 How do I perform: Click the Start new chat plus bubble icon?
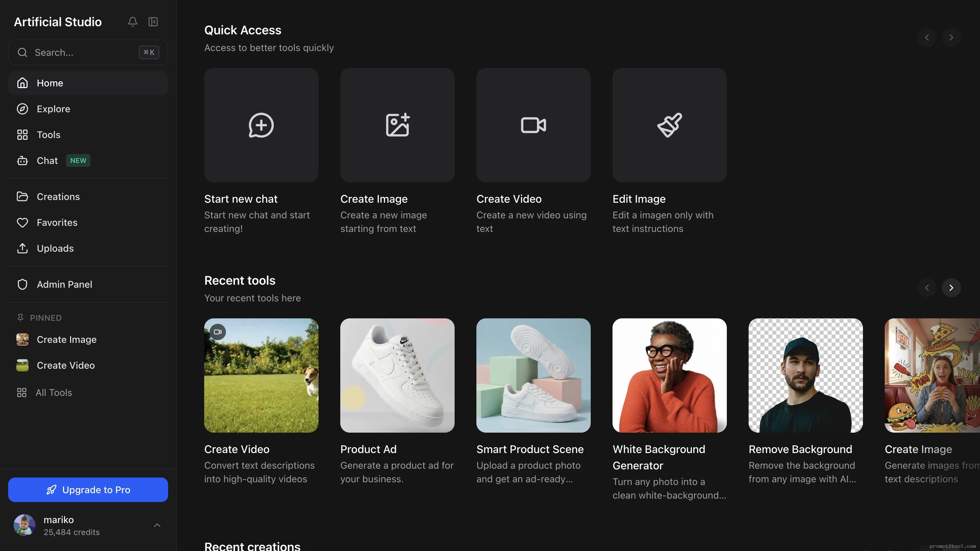click(x=261, y=125)
